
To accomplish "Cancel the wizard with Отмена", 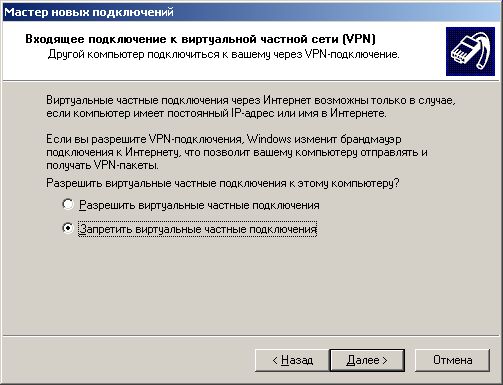I will (x=452, y=360).
